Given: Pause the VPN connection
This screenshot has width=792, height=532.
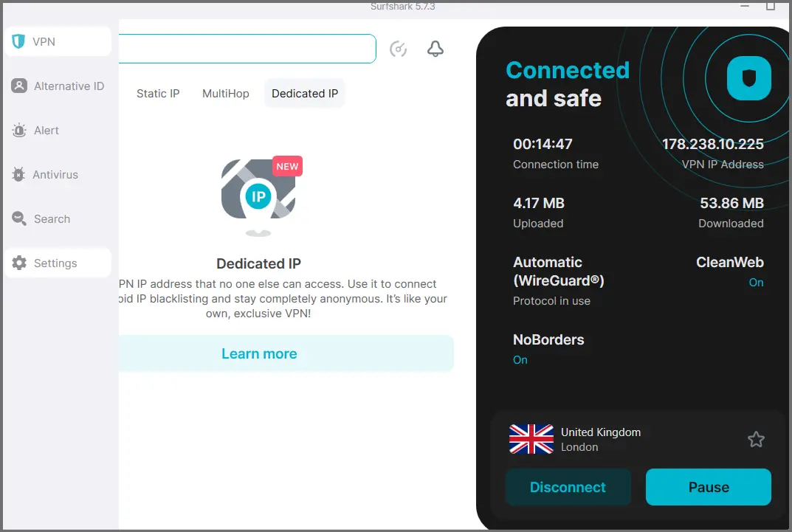Looking at the screenshot, I should (x=708, y=487).
